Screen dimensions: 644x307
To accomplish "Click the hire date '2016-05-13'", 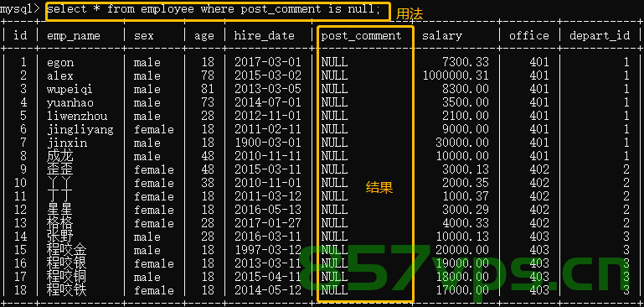I will pos(268,210).
